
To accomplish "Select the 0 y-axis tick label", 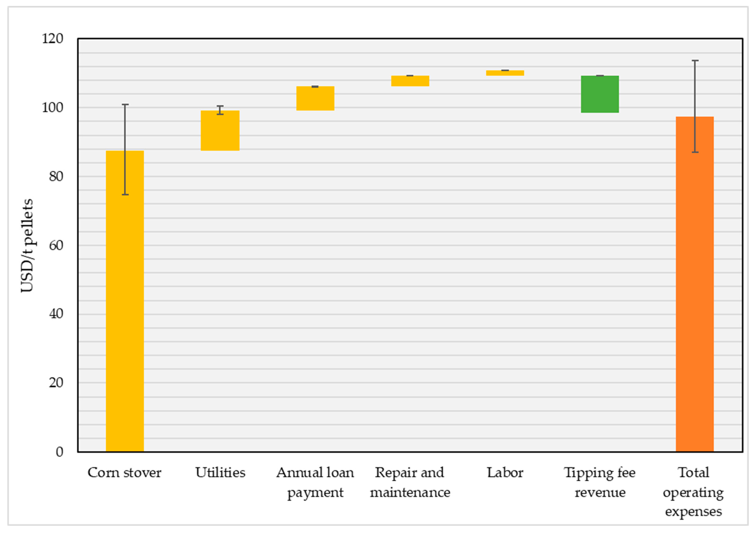I will point(59,452).
